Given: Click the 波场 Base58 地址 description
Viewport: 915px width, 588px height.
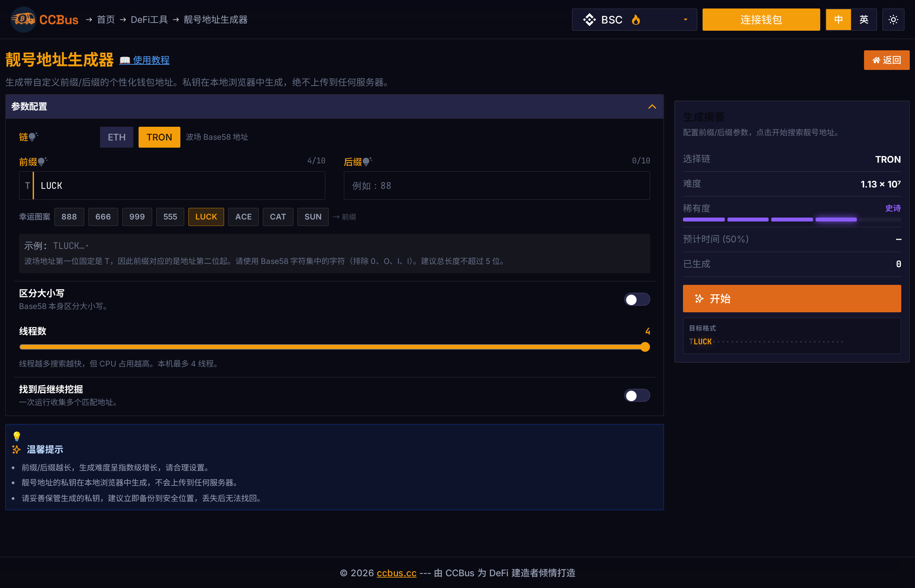Looking at the screenshot, I should (x=217, y=137).
